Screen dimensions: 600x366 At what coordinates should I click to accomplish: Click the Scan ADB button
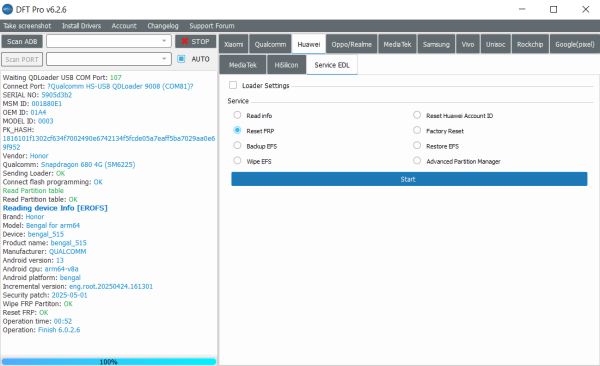point(22,41)
